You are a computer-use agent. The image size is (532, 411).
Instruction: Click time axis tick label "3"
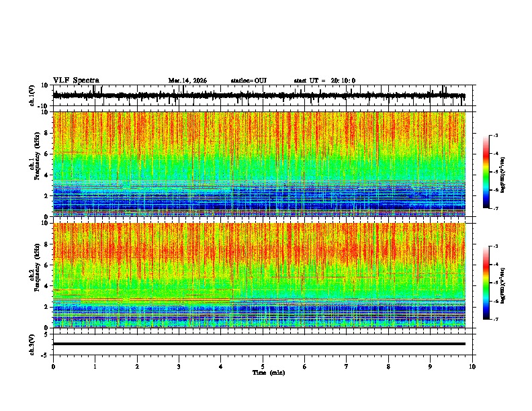(179, 367)
